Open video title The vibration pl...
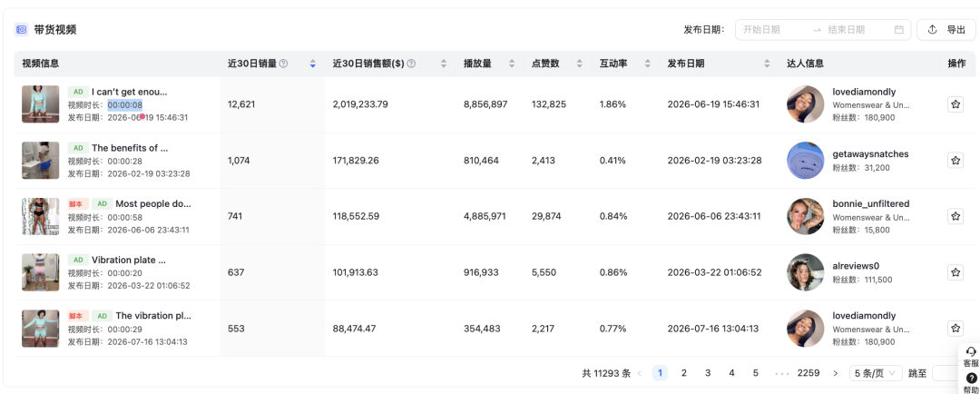Image resolution: width=980 pixels, height=394 pixels. click(153, 316)
